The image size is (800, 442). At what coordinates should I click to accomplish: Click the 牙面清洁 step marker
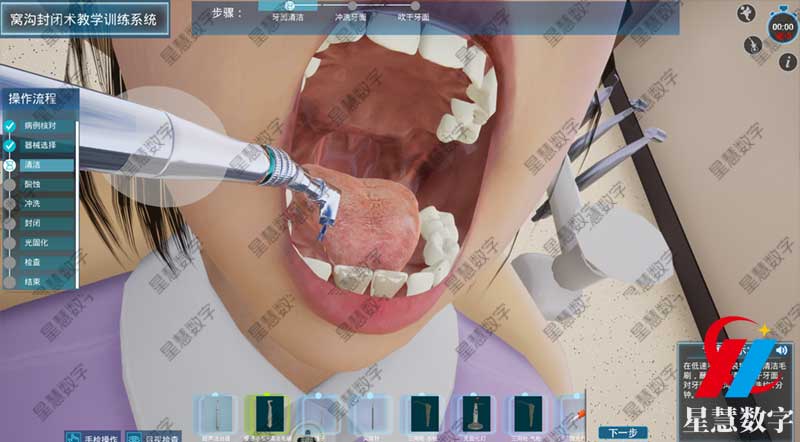click(289, 6)
